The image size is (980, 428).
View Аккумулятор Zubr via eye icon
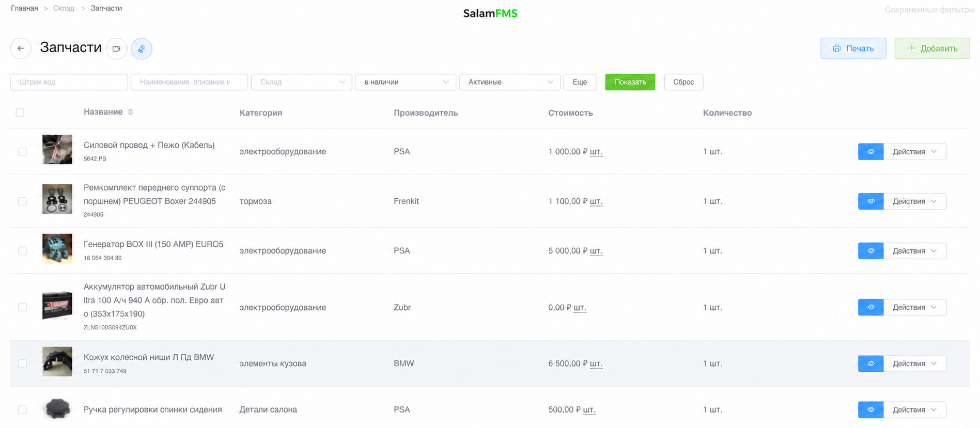click(870, 307)
